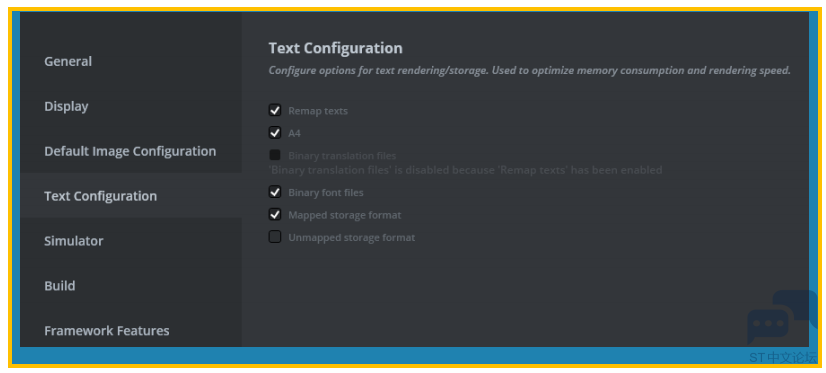The image size is (826, 373).
Task: Untick the Binary font files checkbox
Action: (275, 192)
